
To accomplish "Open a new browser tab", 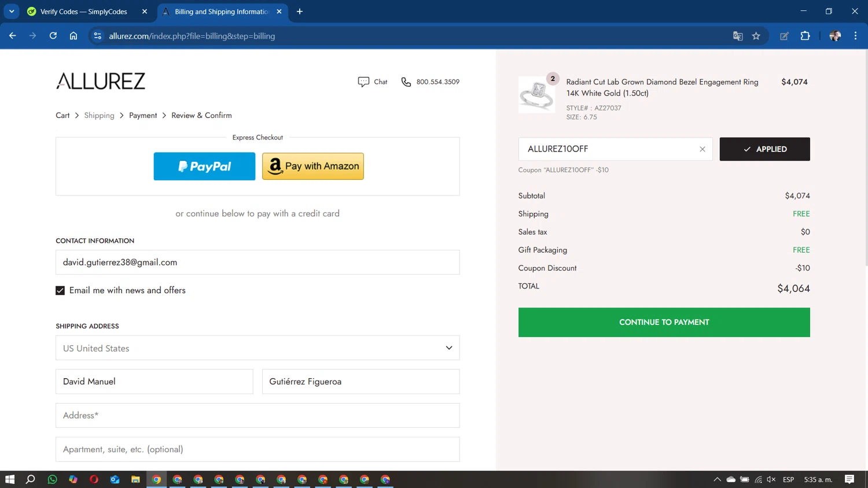I will click(300, 12).
